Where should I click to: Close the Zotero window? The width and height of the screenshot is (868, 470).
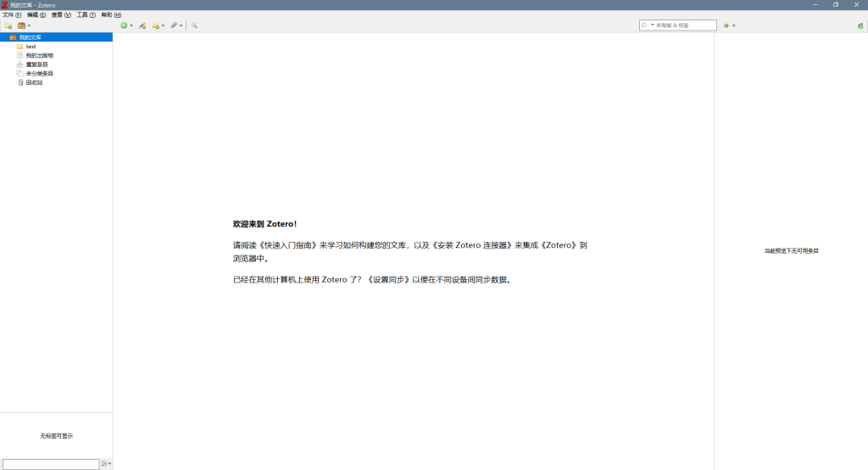[857, 4]
